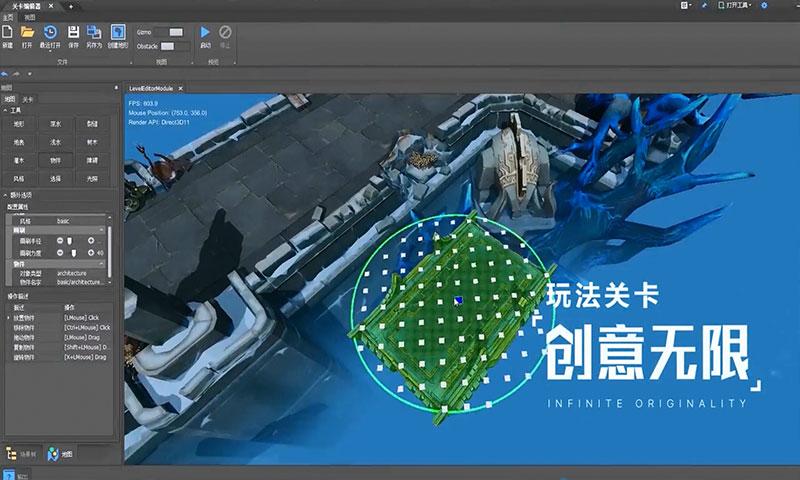Click the 保存 save disk icon
800x480 pixels.
(x=73, y=32)
